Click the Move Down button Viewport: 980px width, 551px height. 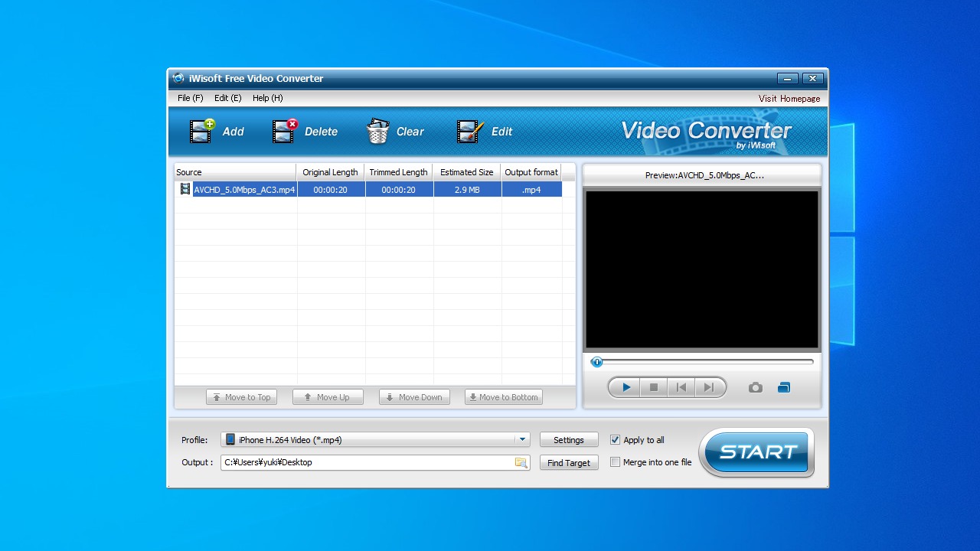414,397
